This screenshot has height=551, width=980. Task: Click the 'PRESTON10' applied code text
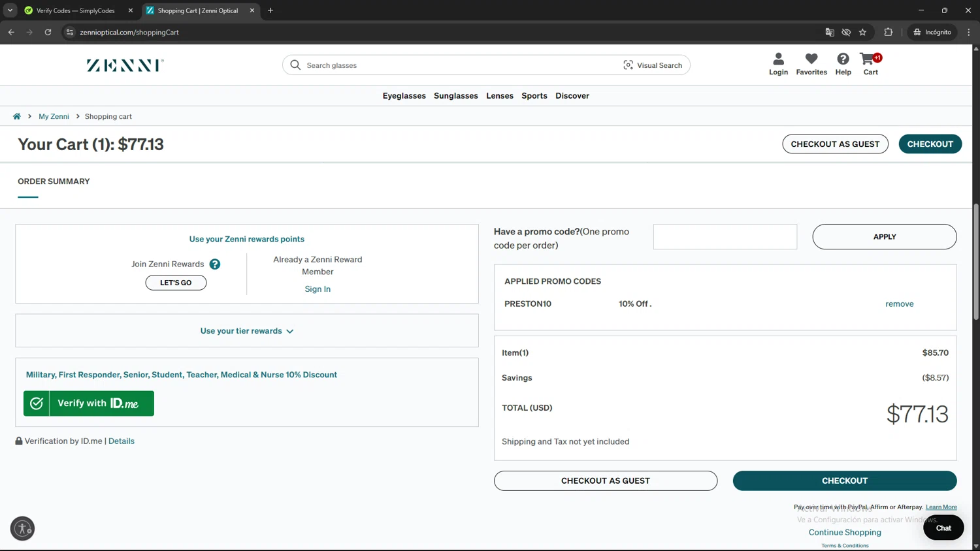[528, 304]
